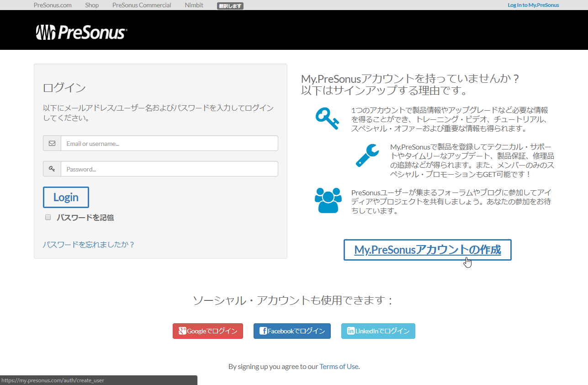Image resolution: width=588 pixels, height=385 pixels.
Task: Click the ログイン heading text
Action: [x=64, y=87]
